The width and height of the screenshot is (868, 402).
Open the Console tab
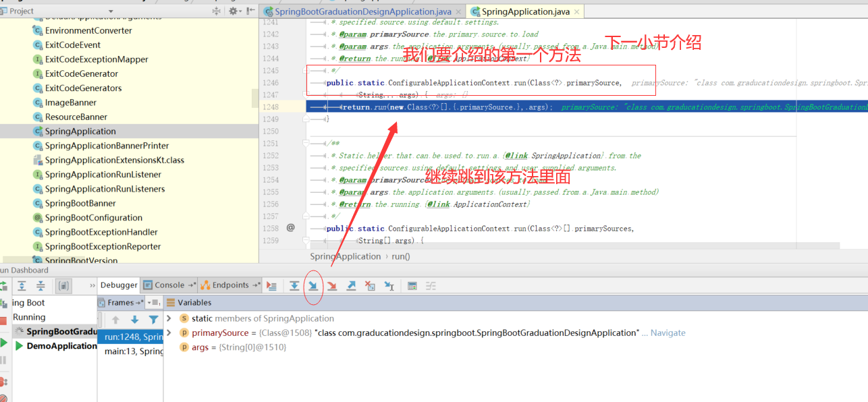168,285
